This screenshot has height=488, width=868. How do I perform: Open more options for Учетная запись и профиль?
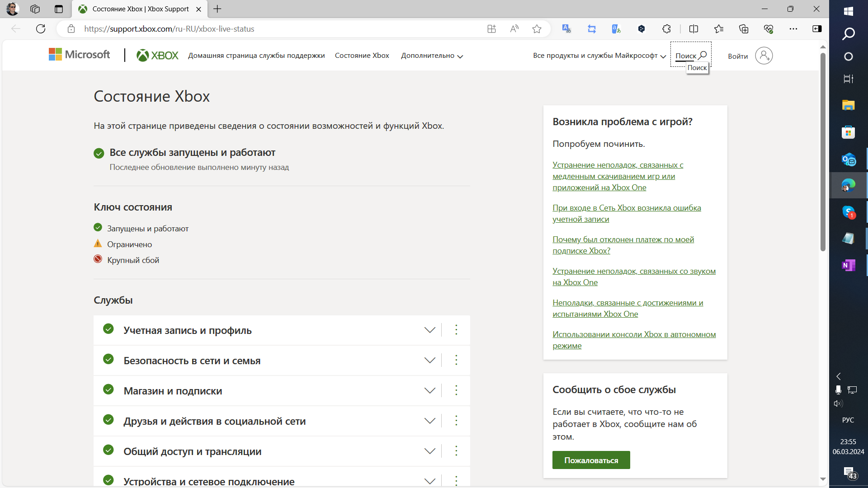click(x=456, y=330)
